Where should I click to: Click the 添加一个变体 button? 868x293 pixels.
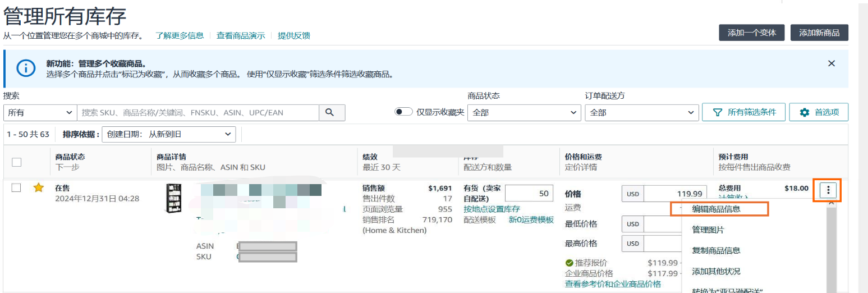751,33
